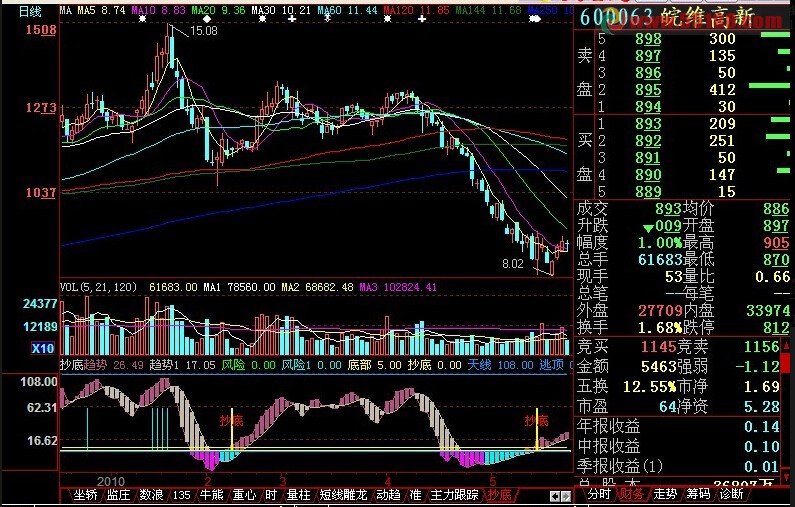Switch to the 监庄 indicator tab
The width and height of the screenshot is (795, 507).
[119, 494]
